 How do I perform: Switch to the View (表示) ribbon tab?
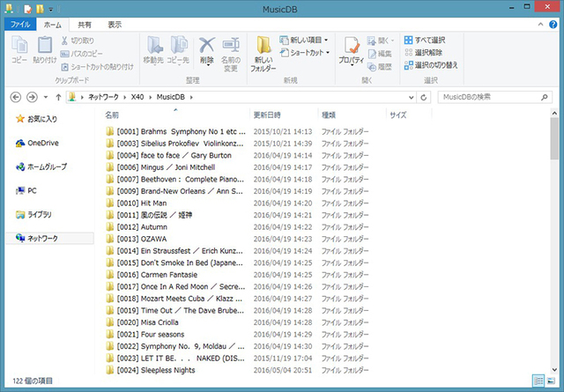[x=115, y=25]
